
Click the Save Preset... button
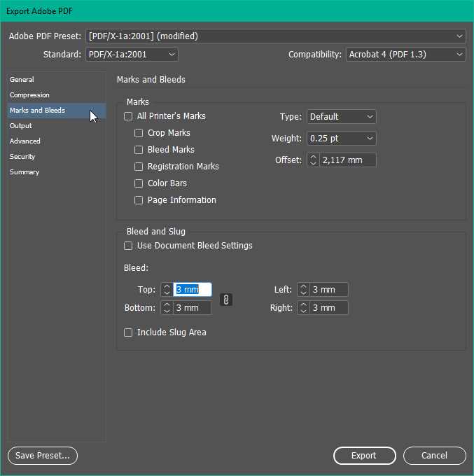(x=43, y=456)
